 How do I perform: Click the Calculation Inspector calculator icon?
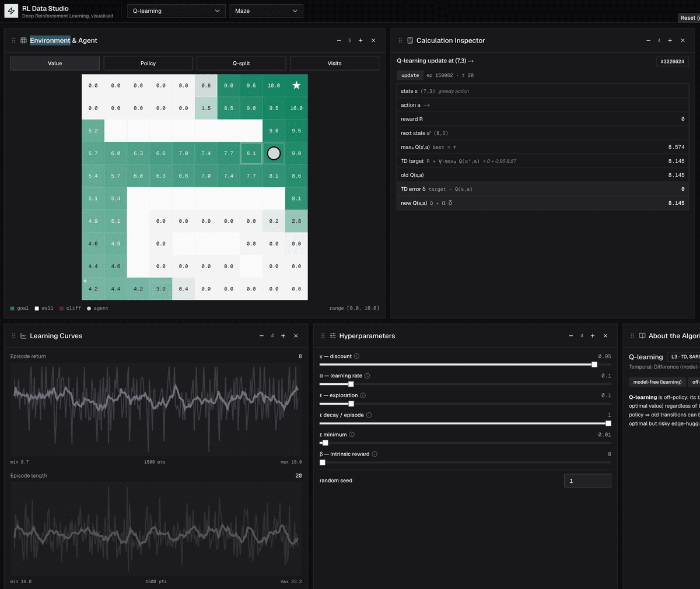(410, 41)
